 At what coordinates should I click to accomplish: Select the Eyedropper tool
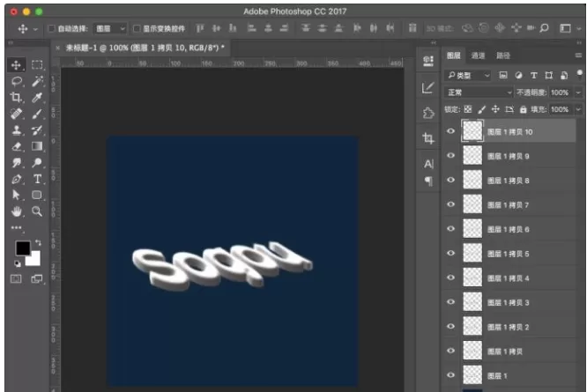(x=37, y=97)
